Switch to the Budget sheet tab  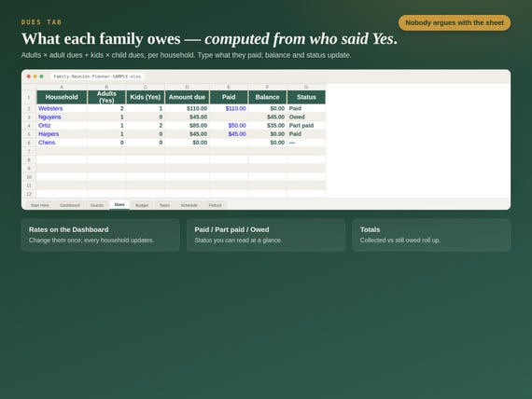pos(142,205)
